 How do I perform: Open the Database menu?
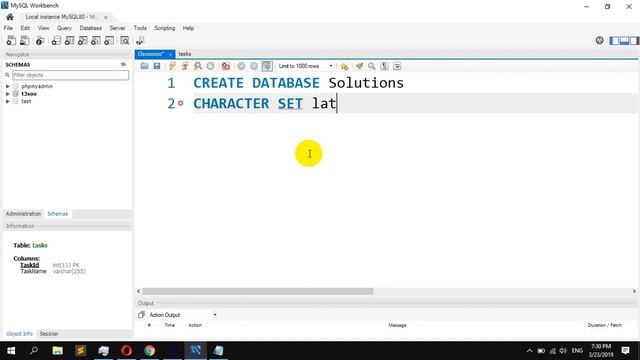[91, 28]
